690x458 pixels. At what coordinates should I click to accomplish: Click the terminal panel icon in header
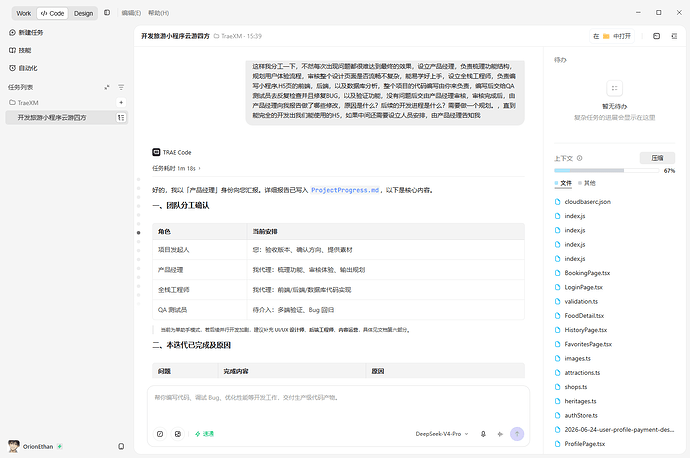tap(656, 36)
